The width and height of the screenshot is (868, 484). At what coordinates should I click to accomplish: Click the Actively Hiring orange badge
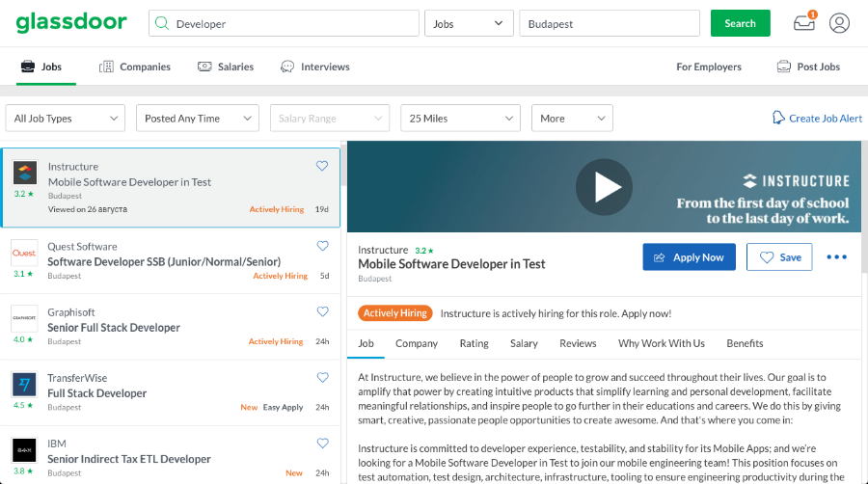[x=395, y=313]
